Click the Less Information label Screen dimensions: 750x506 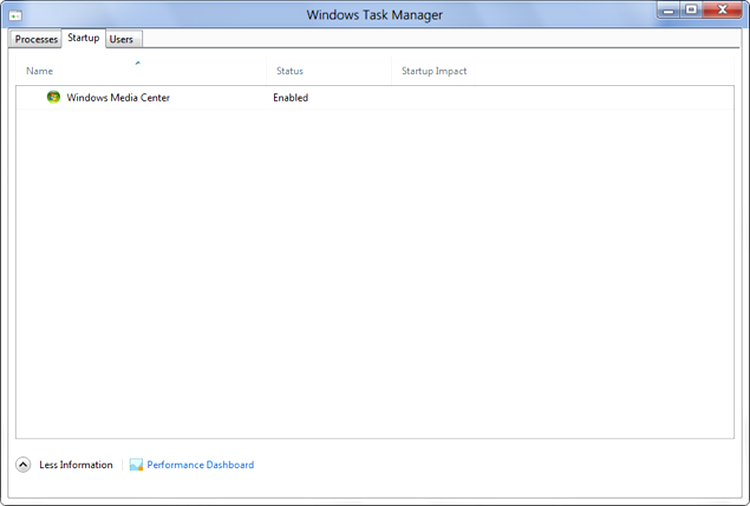76,464
